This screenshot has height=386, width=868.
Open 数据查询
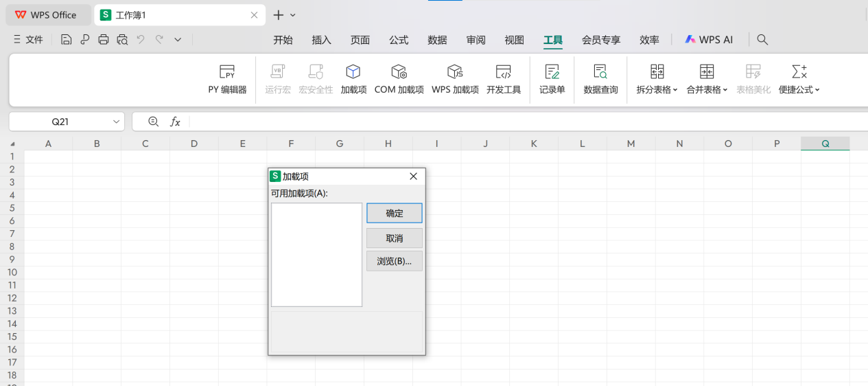click(600, 80)
